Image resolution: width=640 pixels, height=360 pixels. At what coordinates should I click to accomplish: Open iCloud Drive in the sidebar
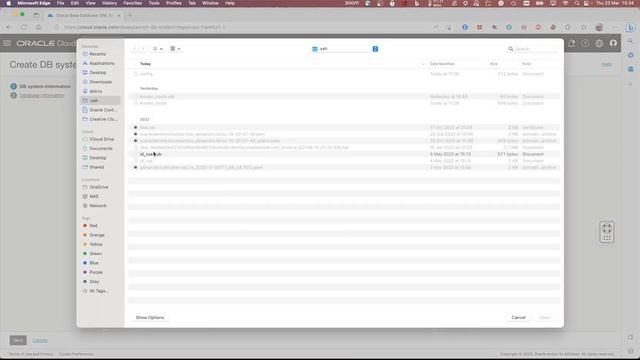pos(101,139)
